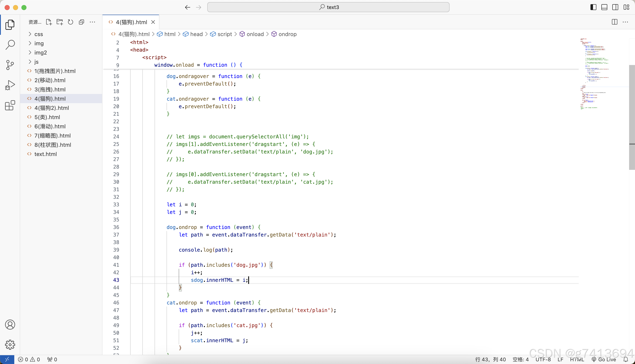Click Go Live in status bar
The width and height of the screenshot is (635, 364).
(604, 359)
